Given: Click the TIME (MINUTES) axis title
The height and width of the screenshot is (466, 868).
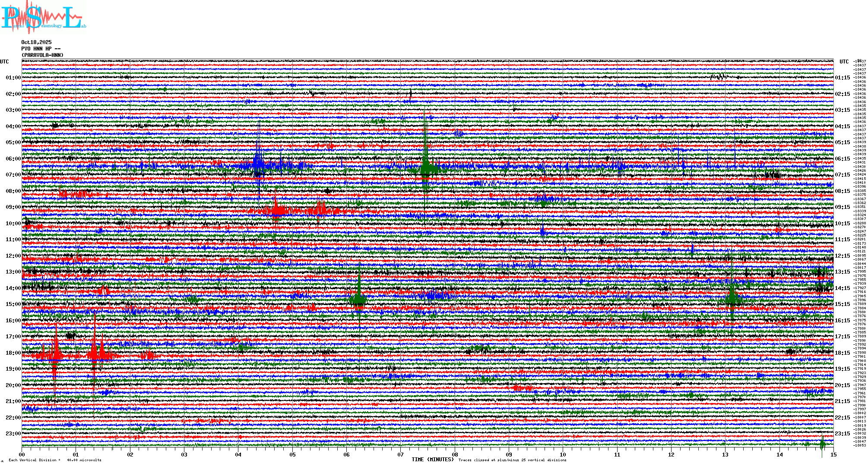Looking at the screenshot, I should pyautogui.click(x=433, y=460).
